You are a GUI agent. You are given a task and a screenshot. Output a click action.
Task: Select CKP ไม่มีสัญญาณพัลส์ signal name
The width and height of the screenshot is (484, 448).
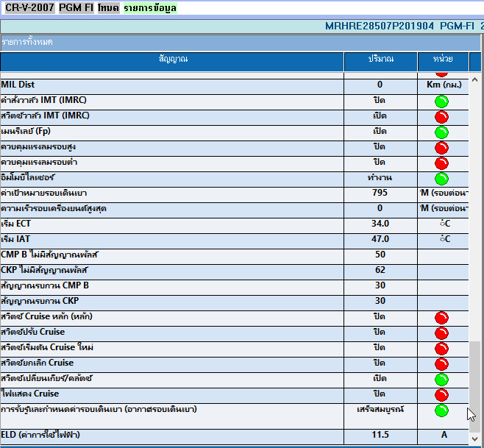click(x=44, y=270)
